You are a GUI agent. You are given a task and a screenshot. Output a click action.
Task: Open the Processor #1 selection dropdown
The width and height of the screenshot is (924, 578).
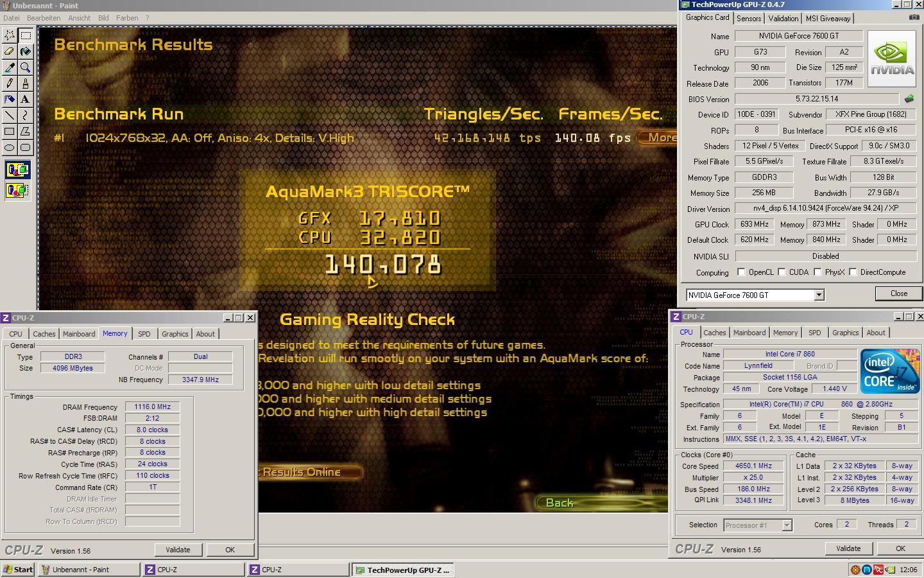[787, 525]
